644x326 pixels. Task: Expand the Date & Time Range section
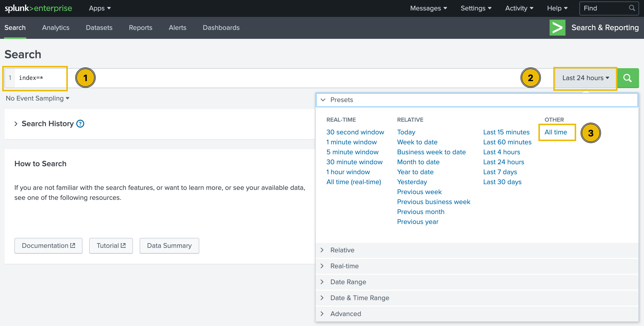tap(360, 298)
